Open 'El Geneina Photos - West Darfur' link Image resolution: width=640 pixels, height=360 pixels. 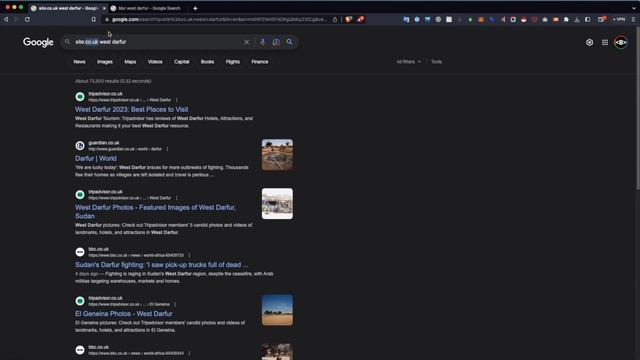point(124,313)
